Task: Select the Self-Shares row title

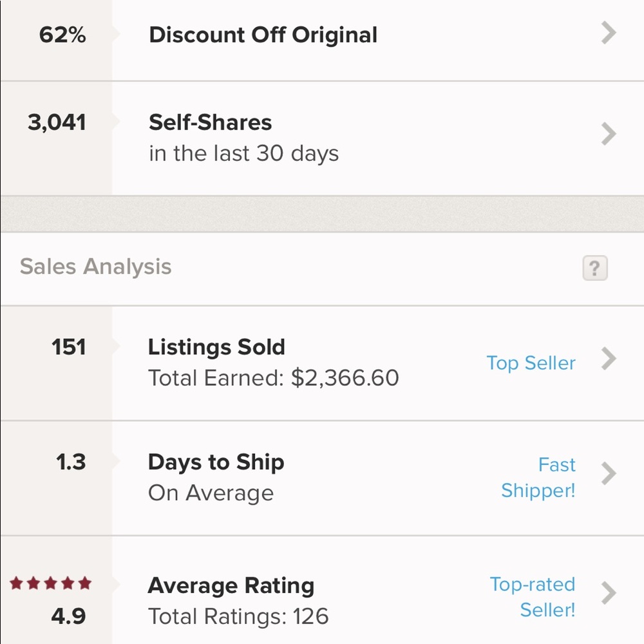Action: click(x=211, y=122)
